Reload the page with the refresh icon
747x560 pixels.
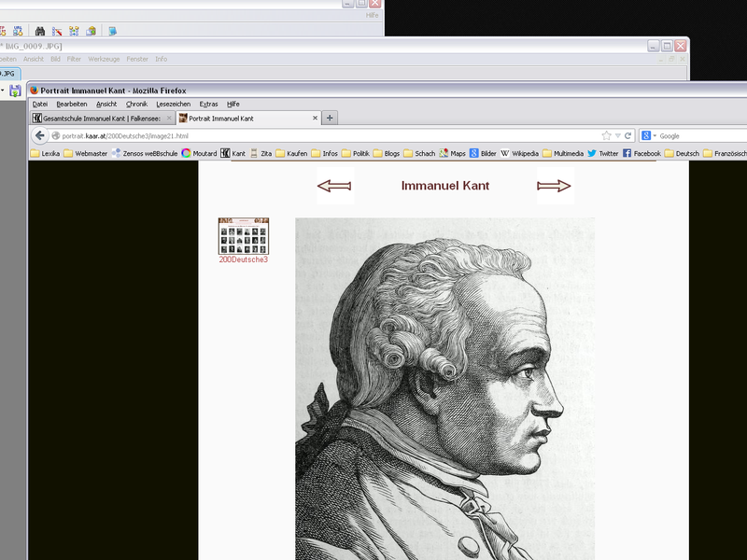coord(627,135)
